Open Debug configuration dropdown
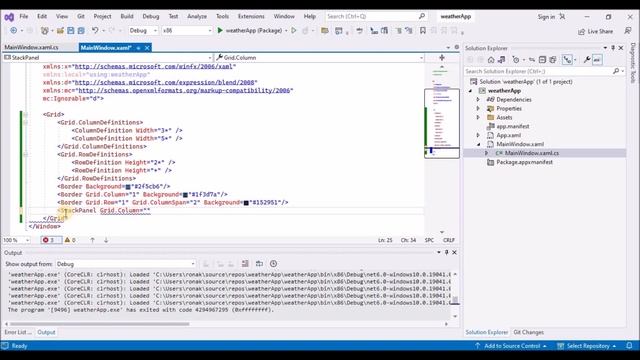This screenshot has width=640, height=360. point(143,31)
